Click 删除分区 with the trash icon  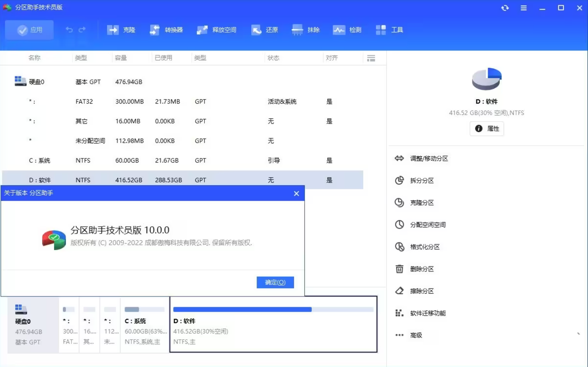(x=414, y=269)
